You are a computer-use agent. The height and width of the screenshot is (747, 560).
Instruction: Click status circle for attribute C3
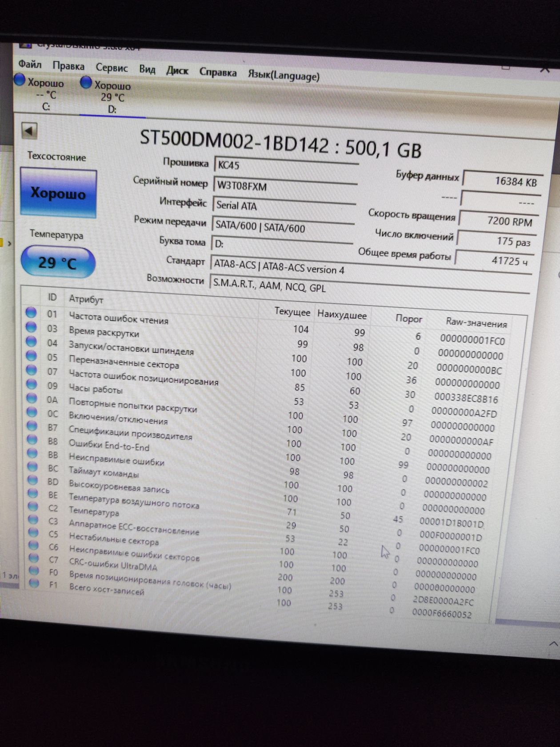coord(33,519)
